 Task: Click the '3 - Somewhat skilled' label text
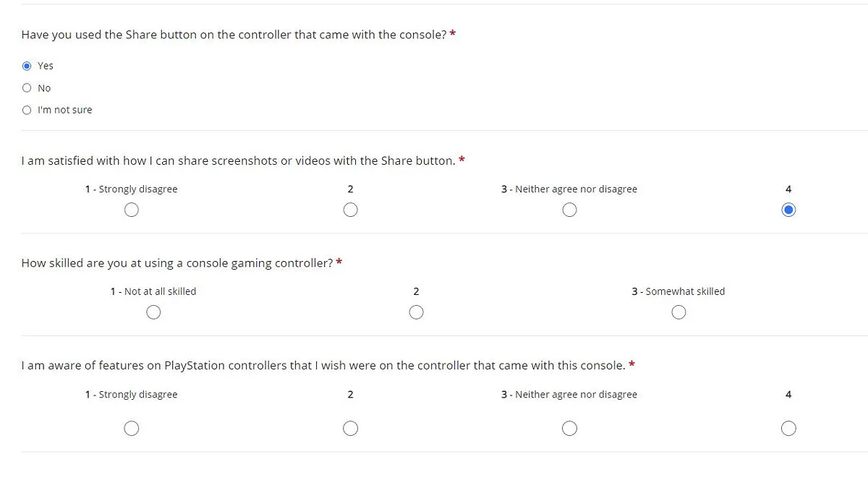click(678, 291)
